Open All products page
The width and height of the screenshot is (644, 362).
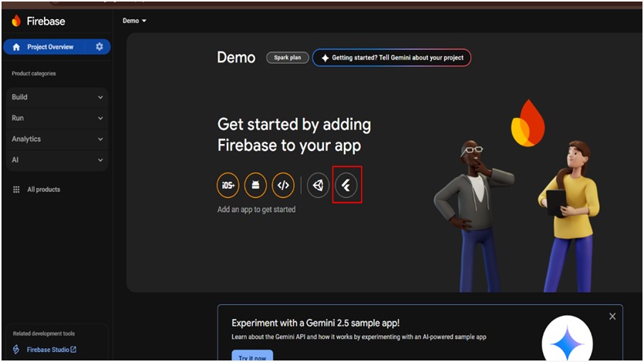(x=43, y=189)
